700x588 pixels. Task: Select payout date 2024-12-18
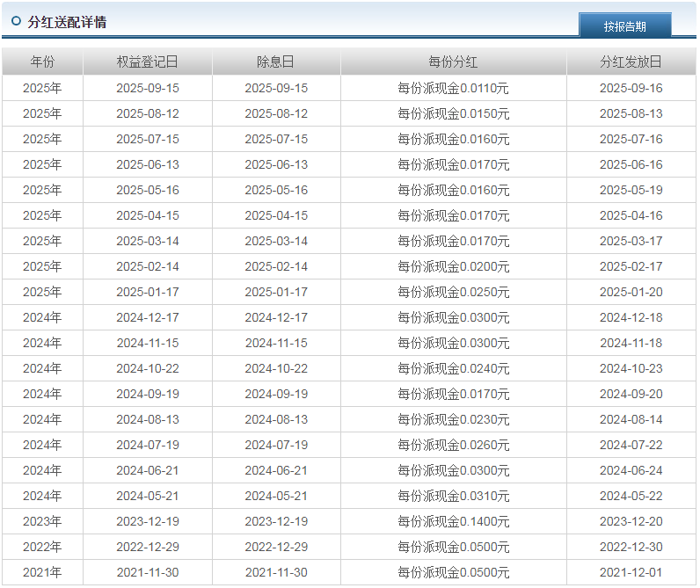pyautogui.click(x=631, y=317)
